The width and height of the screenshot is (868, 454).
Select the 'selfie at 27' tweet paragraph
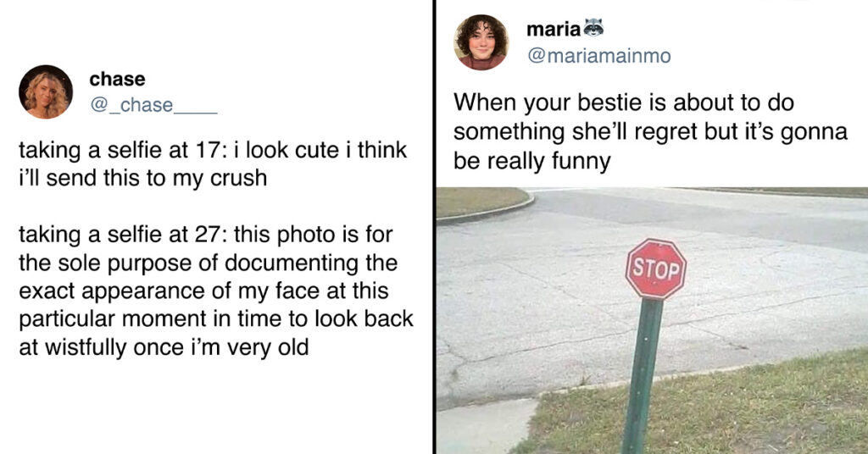click(x=216, y=291)
